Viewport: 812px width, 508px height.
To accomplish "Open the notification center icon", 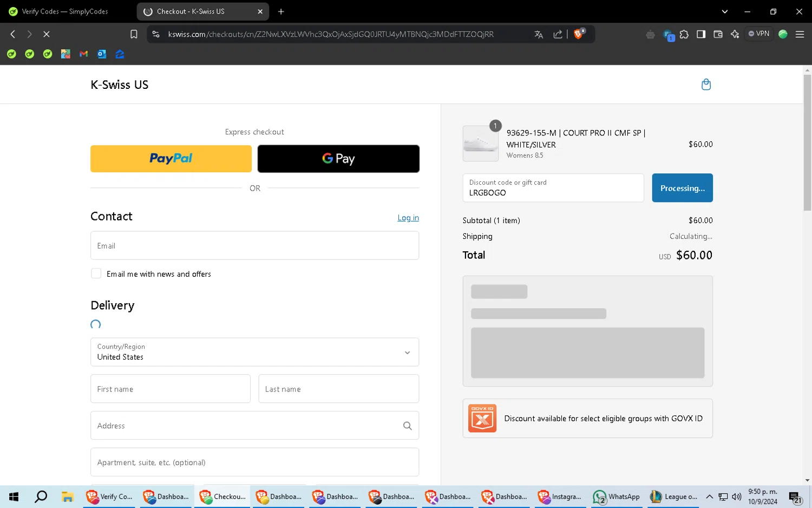I will point(795,497).
